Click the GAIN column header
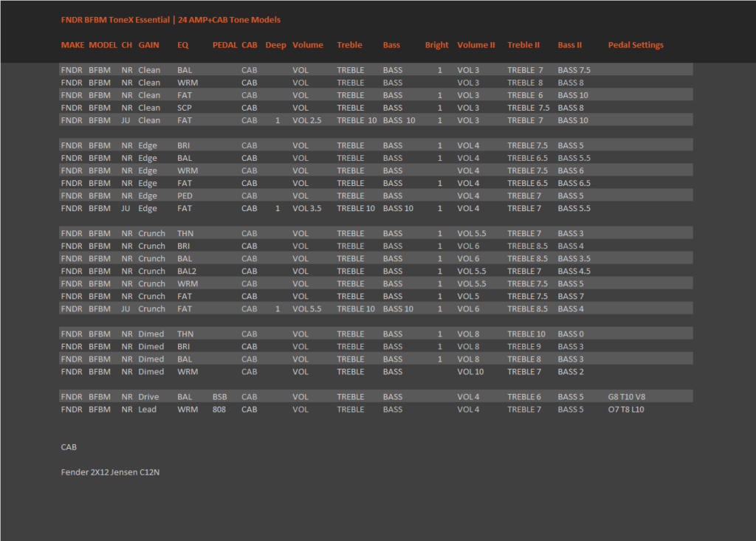The image size is (756, 541). 148,45
